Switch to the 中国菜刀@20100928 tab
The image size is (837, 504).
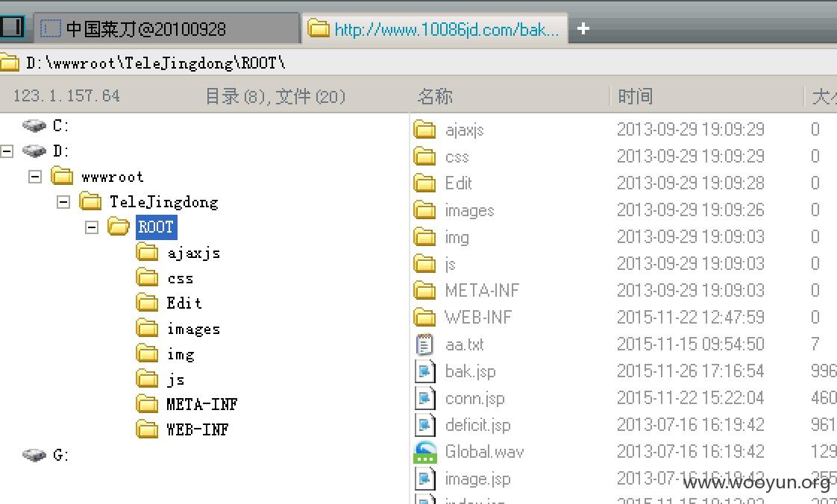tap(166, 29)
